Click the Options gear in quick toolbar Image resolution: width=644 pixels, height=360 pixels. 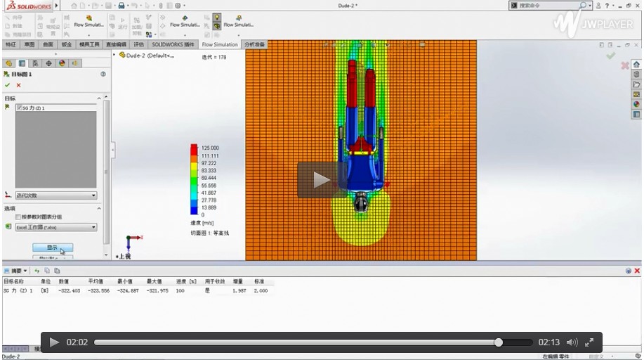[178, 6]
